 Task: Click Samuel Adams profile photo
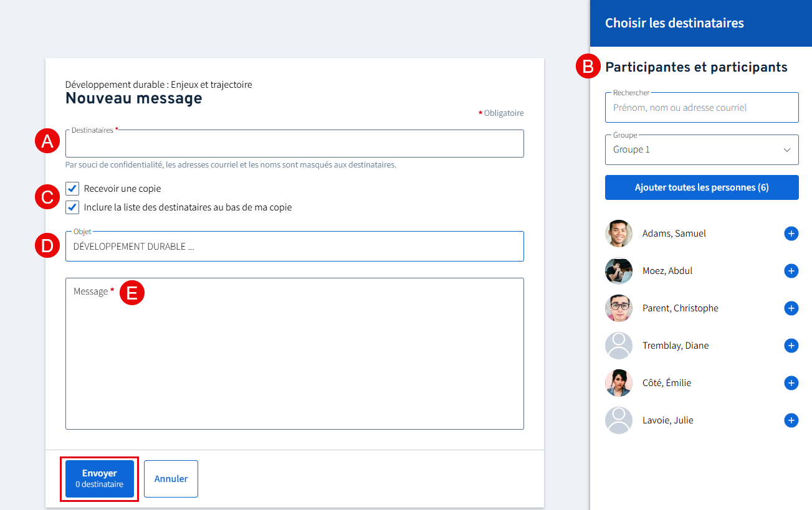click(x=618, y=234)
